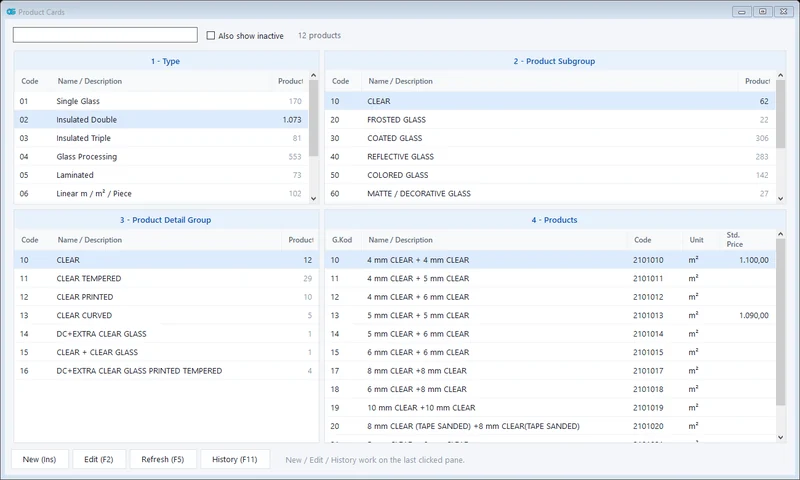Select CLEAR row in Product Subgroup pane
The width and height of the screenshot is (800, 480).
tap(550, 101)
